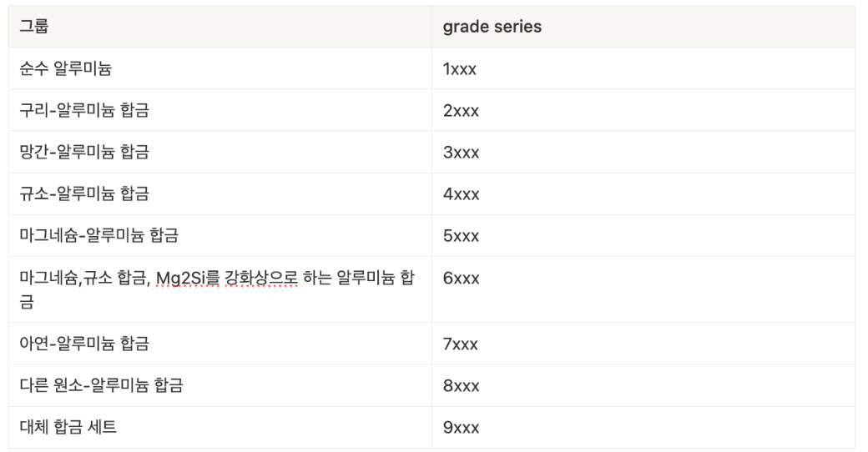Select the 대체 합금 세트 cell
Viewport: 868px width, 452px height.
pos(220,427)
